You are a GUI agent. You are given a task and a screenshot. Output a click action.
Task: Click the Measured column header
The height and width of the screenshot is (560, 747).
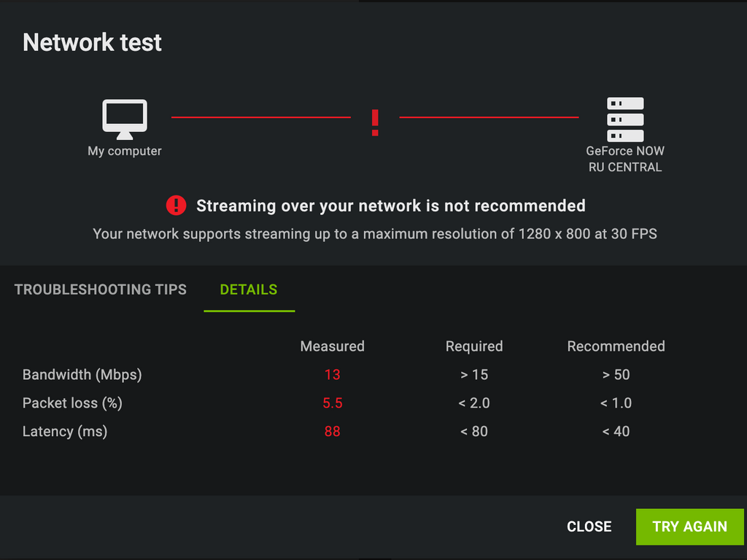click(x=332, y=346)
